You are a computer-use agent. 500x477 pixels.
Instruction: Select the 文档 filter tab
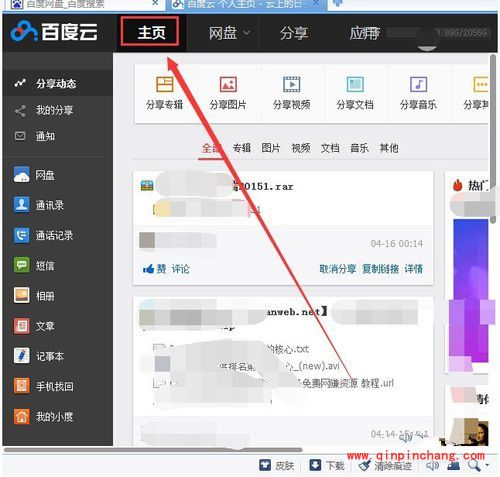coord(330,148)
